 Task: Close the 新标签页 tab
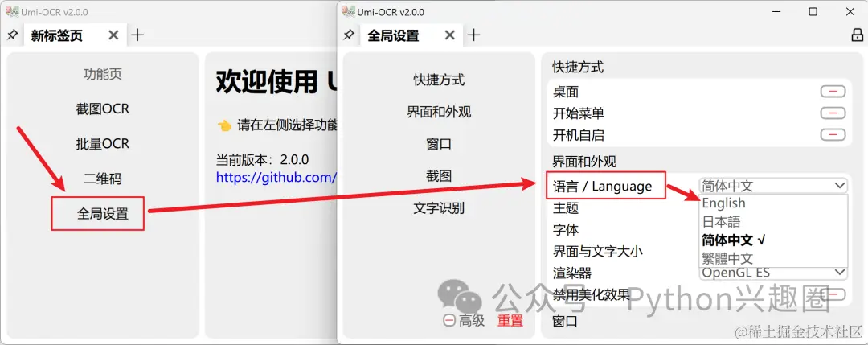pyautogui.click(x=113, y=35)
